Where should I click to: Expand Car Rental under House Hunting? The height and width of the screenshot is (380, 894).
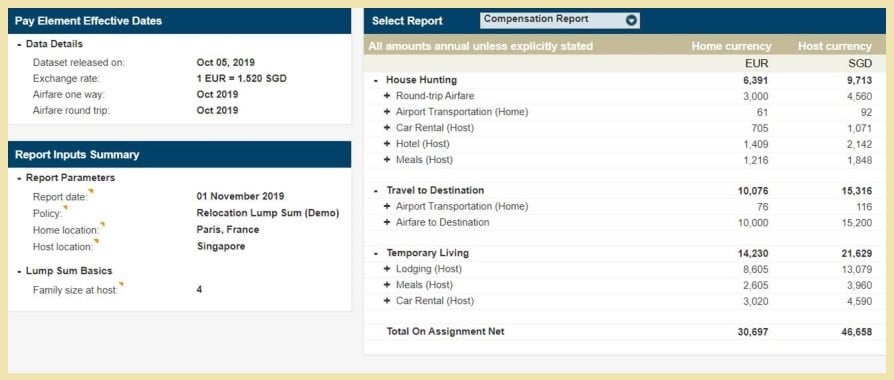[x=387, y=128]
